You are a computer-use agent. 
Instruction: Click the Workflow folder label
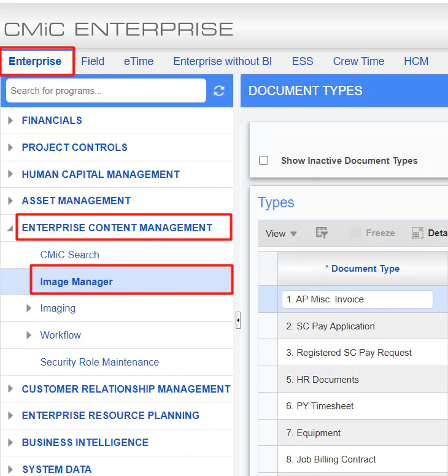click(60, 335)
